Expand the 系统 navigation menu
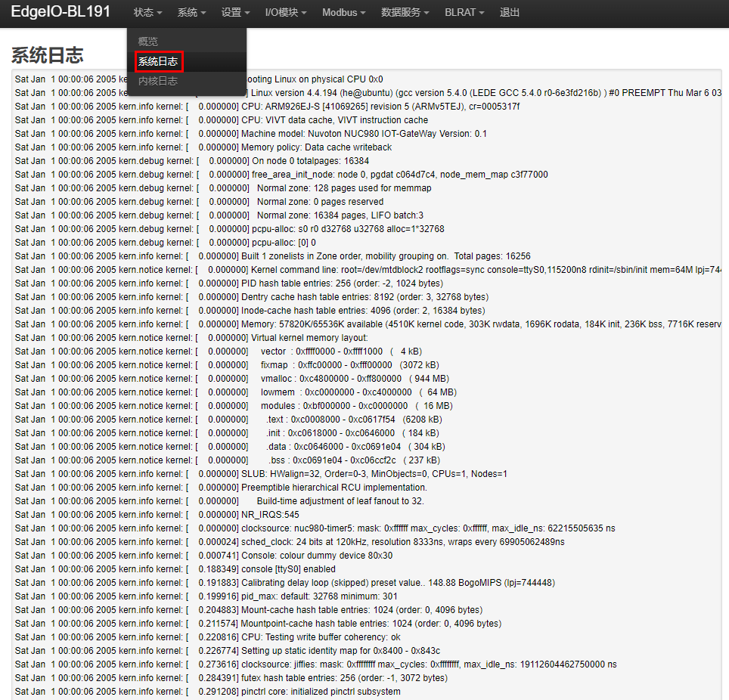729x700 pixels. 191,13
